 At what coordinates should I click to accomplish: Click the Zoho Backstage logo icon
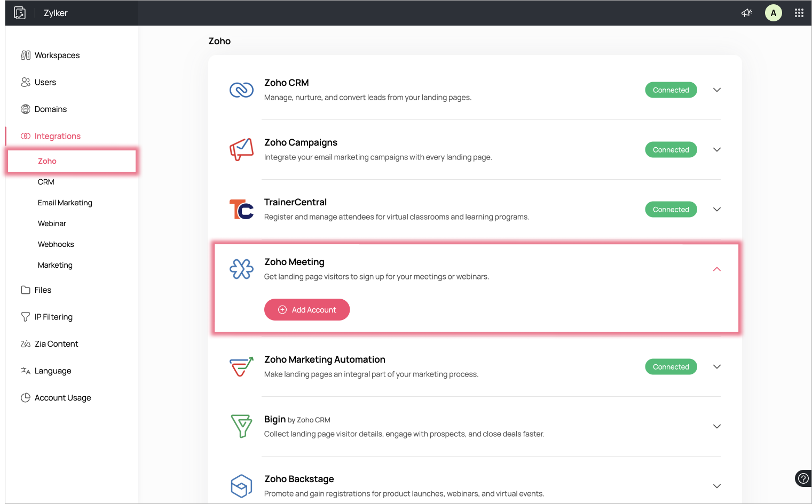point(241,486)
